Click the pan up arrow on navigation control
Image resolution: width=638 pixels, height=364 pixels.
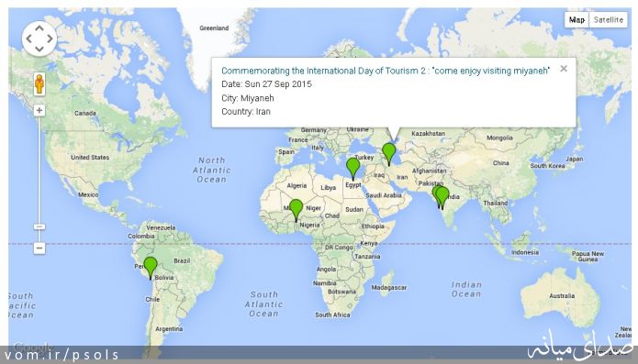(x=39, y=28)
